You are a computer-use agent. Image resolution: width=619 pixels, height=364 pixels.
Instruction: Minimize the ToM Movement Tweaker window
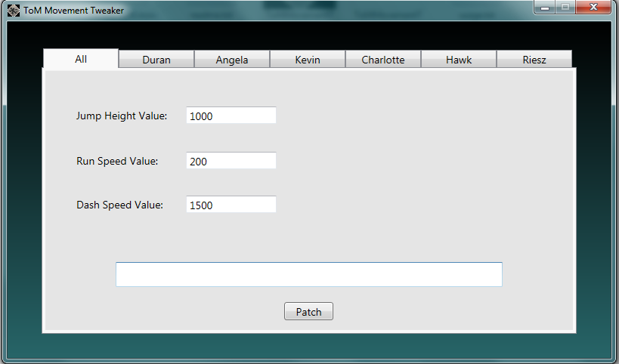pyautogui.click(x=546, y=8)
